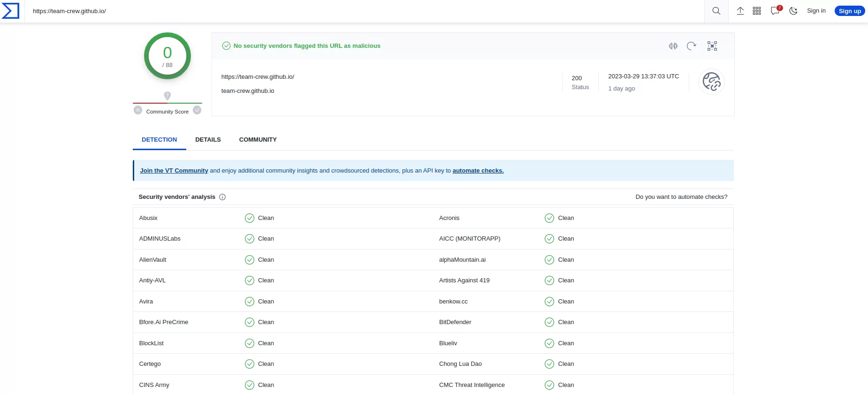The image size is (868, 394).
Task: Click the CINS Army clean check icon
Action: point(250,385)
